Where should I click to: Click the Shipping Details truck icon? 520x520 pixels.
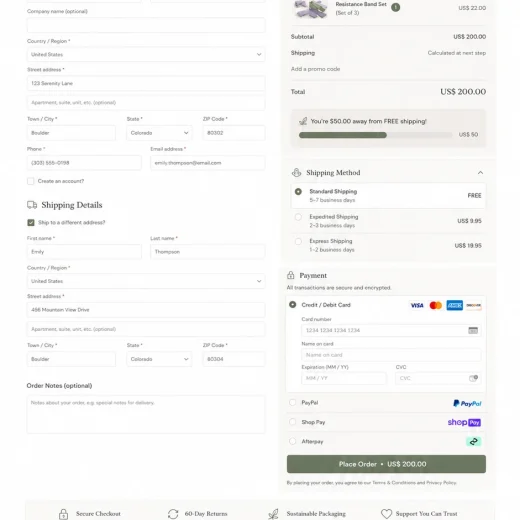pos(32,205)
